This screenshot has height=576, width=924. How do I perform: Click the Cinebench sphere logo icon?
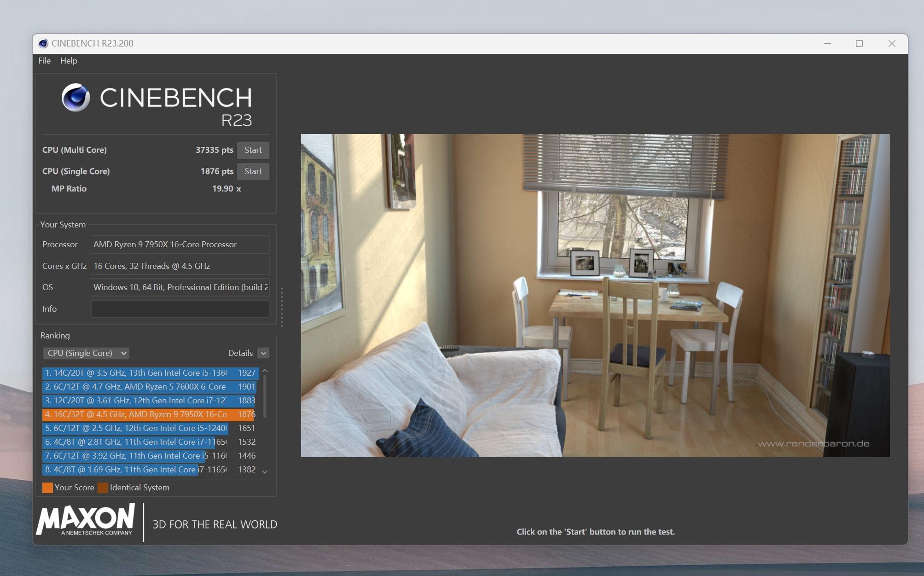(x=76, y=97)
